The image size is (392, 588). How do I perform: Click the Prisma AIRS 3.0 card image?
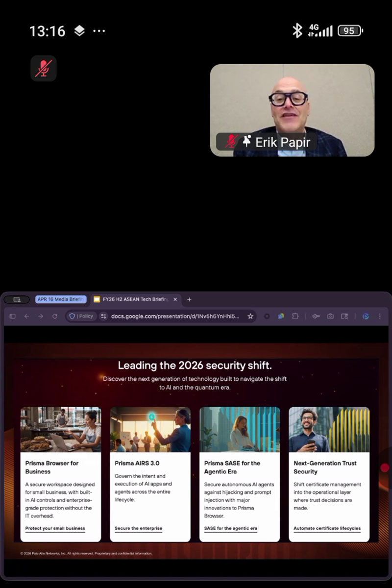[150, 429]
